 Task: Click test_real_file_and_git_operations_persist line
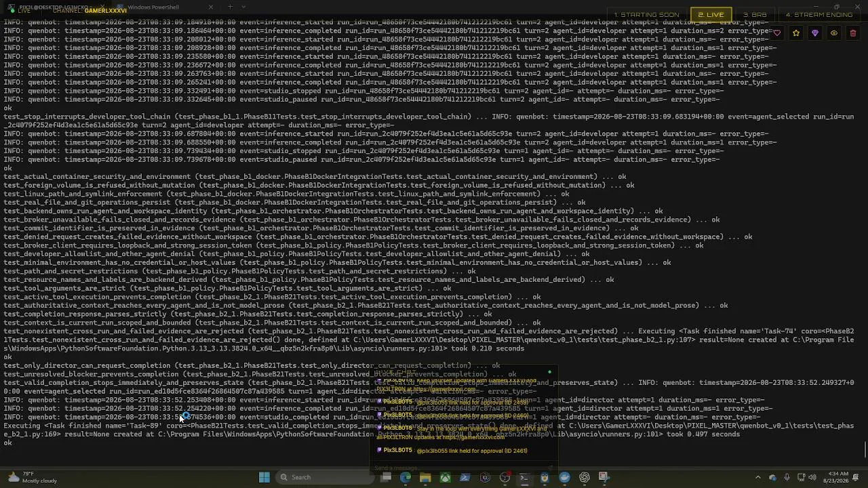point(294,203)
